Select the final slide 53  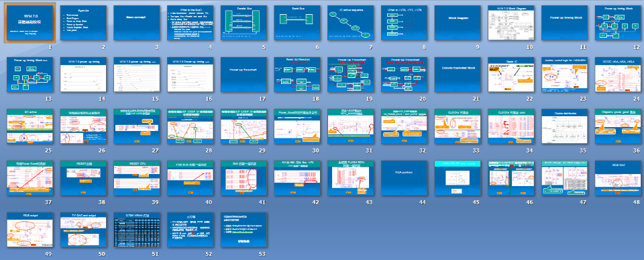[244, 230]
